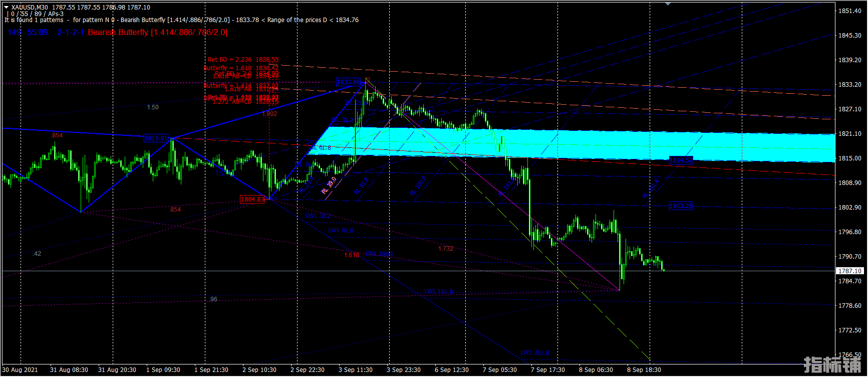This screenshot has height=377, width=868.
Task: Select the 1803.28 level label
Action: pos(681,206)
